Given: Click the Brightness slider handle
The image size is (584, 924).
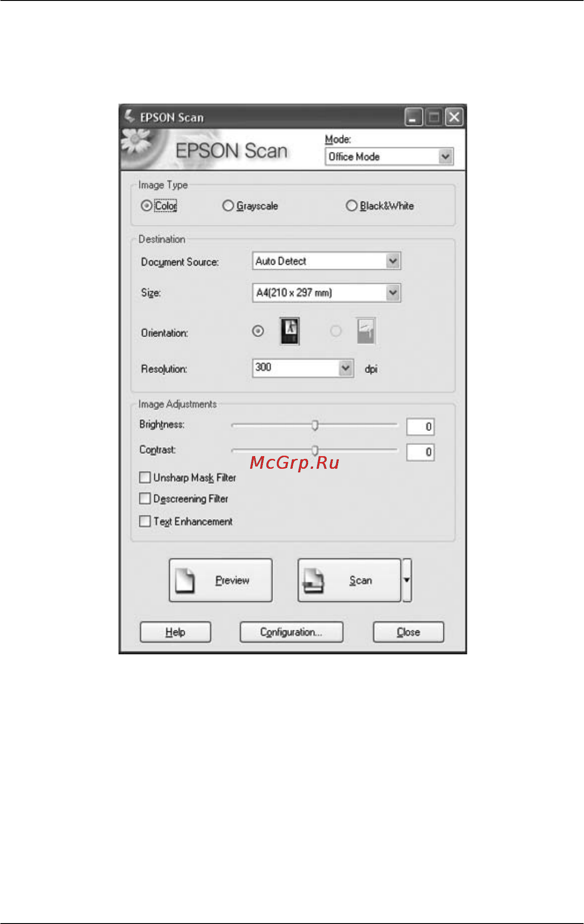Looking at the screenshot, I should pyautogui.click(x=315, y=425).
